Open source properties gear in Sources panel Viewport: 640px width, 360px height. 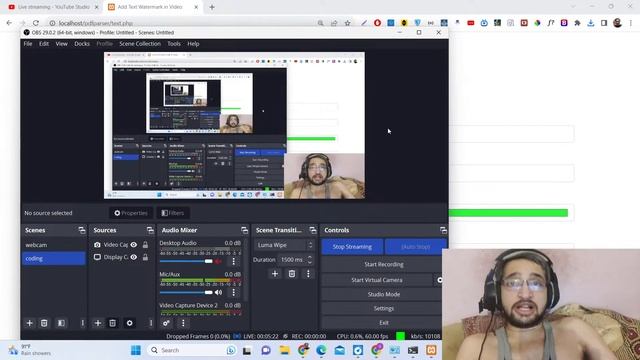click(x=129, y=323)
